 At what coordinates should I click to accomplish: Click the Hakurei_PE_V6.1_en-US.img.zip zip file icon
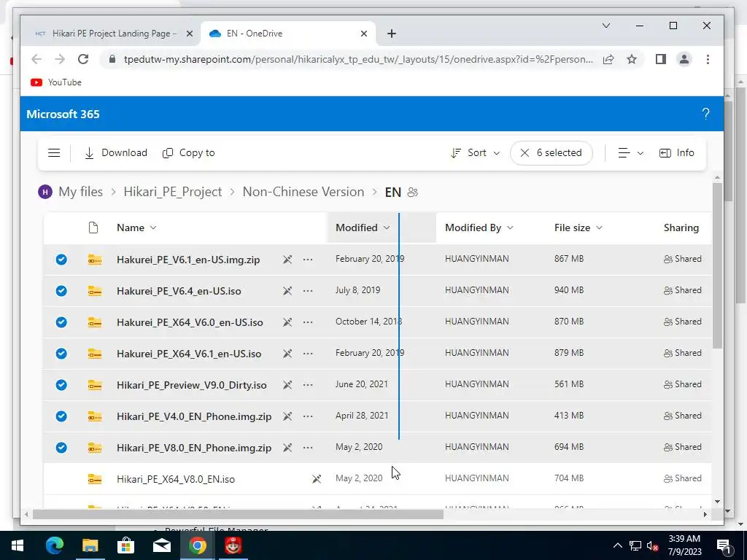pos(95,260)
